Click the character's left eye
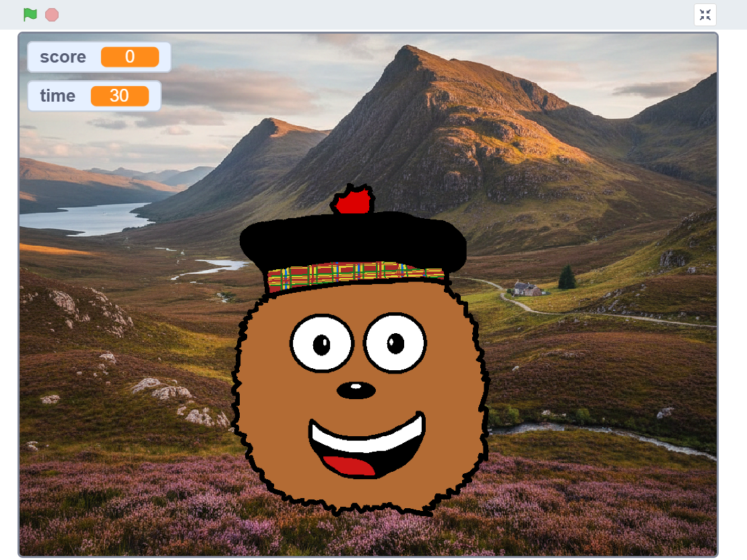This screenshot has width=747, height=560. (x=322, y=343)
